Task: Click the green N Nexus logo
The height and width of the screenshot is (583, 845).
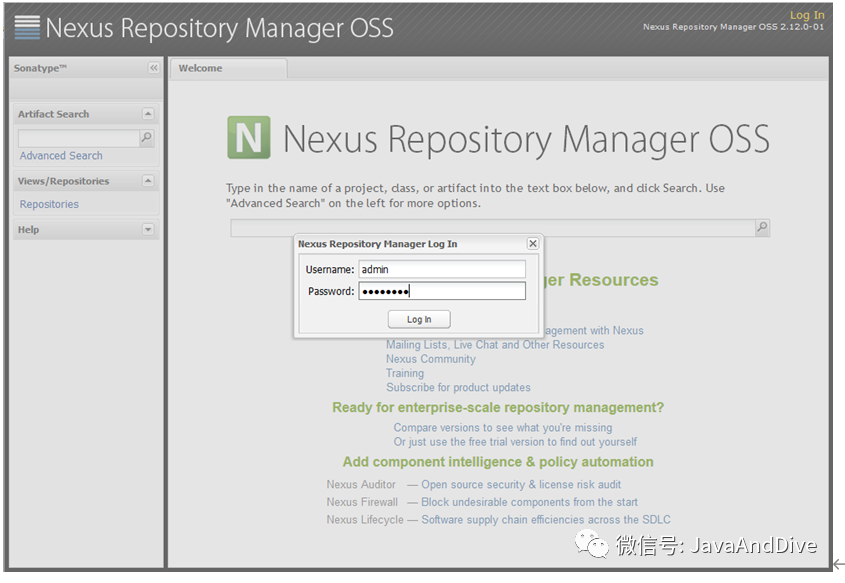Action: click(x=249, y=137)
